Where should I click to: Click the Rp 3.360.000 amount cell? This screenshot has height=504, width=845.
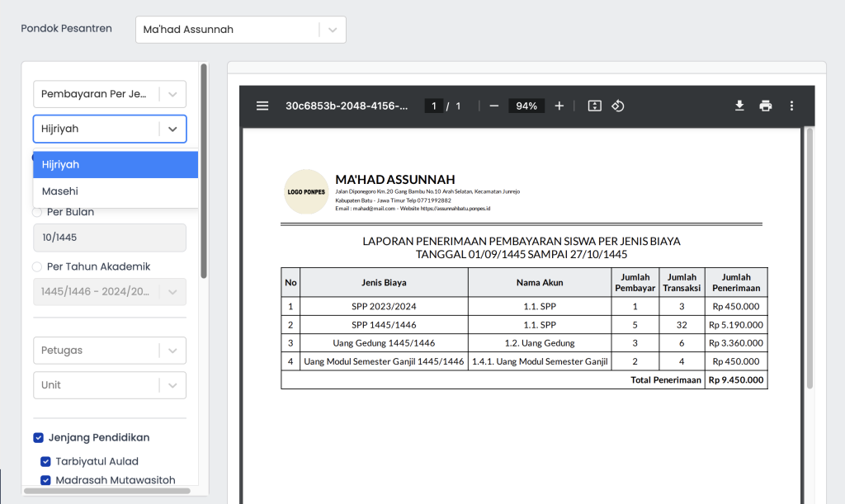(x=736, y=343)
